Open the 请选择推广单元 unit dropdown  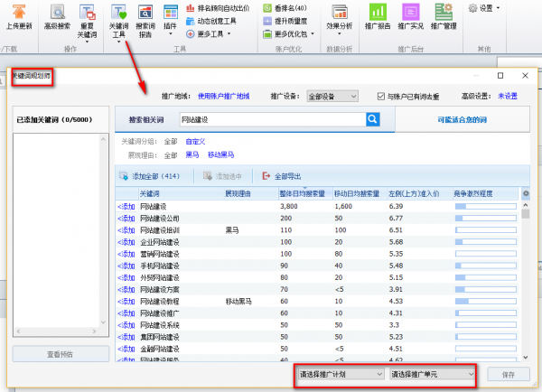pyautogui.click(x=432, y=373)
